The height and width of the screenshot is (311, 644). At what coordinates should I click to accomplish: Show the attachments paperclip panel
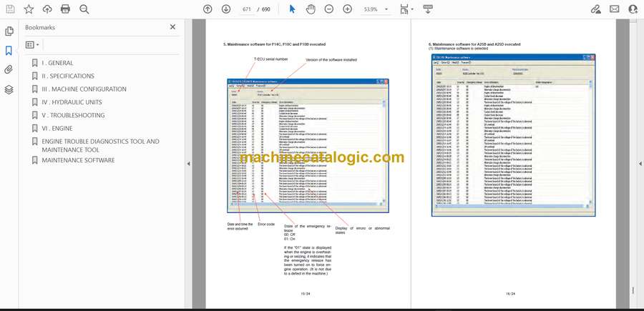click(9, 70)
